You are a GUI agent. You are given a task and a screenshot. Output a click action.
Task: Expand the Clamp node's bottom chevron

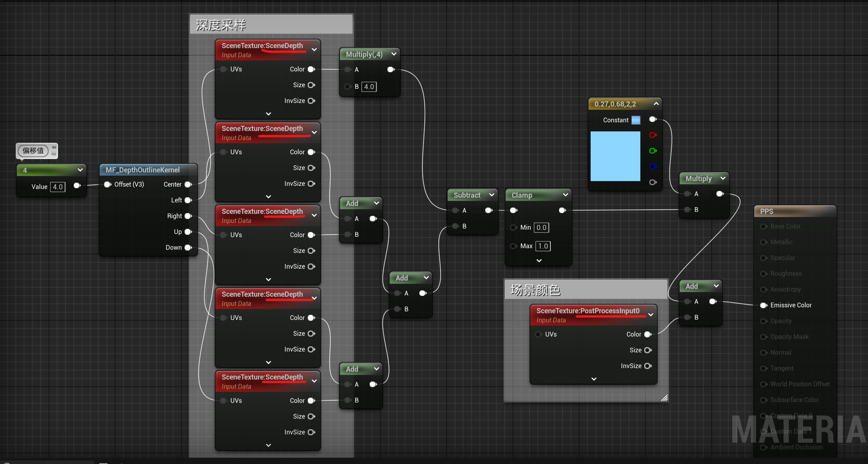539,261
